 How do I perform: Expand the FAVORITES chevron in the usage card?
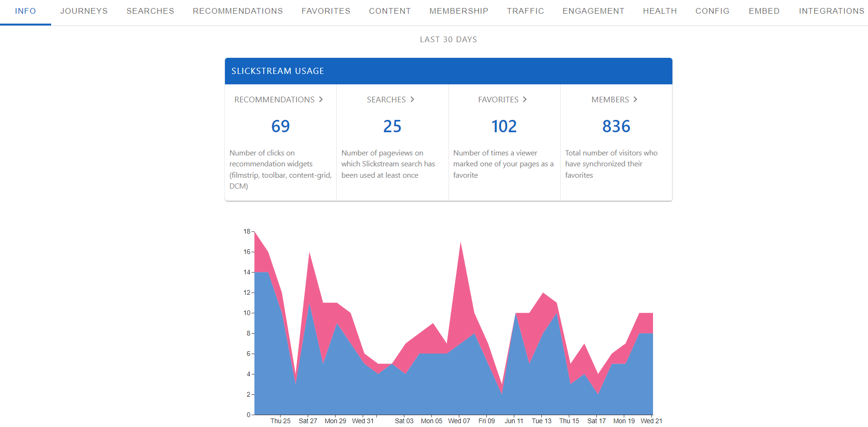pos(525,100)
